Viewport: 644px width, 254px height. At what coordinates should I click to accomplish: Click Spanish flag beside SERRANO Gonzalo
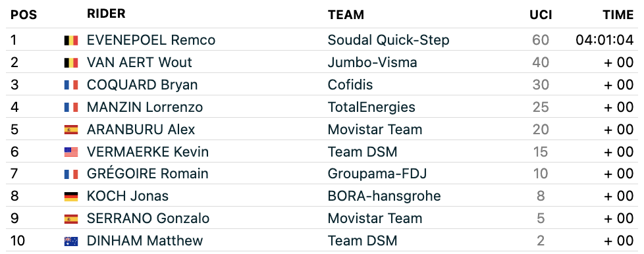(71, 218)
